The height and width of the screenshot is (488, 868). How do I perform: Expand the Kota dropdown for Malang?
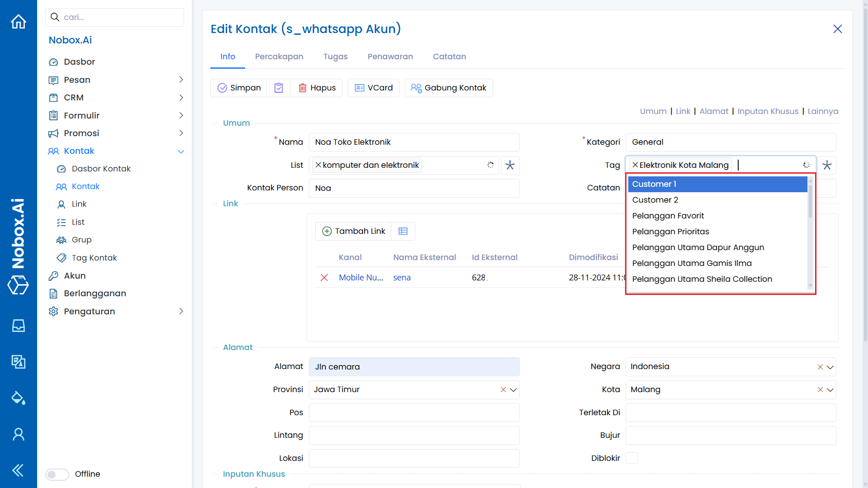click(x=830, y=389)
